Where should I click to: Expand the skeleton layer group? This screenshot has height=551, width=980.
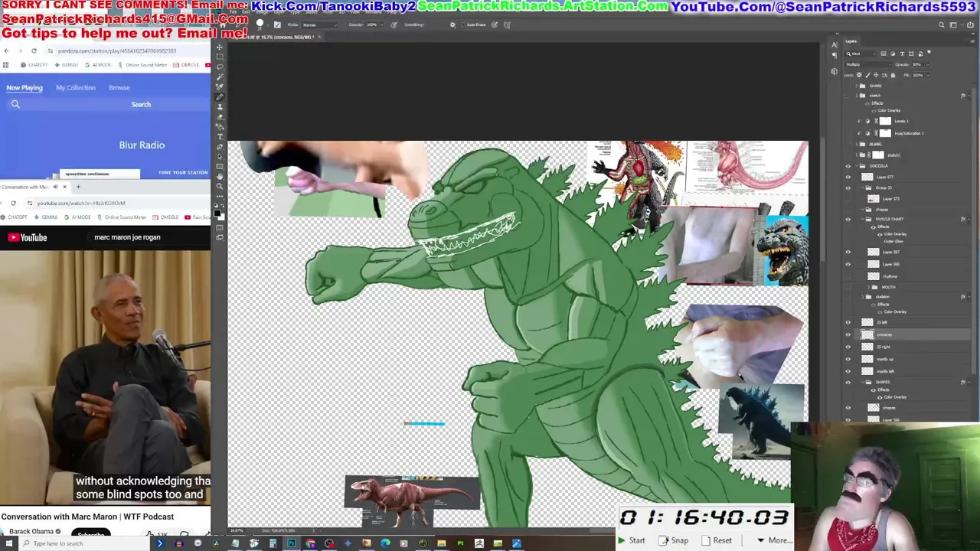862,297
